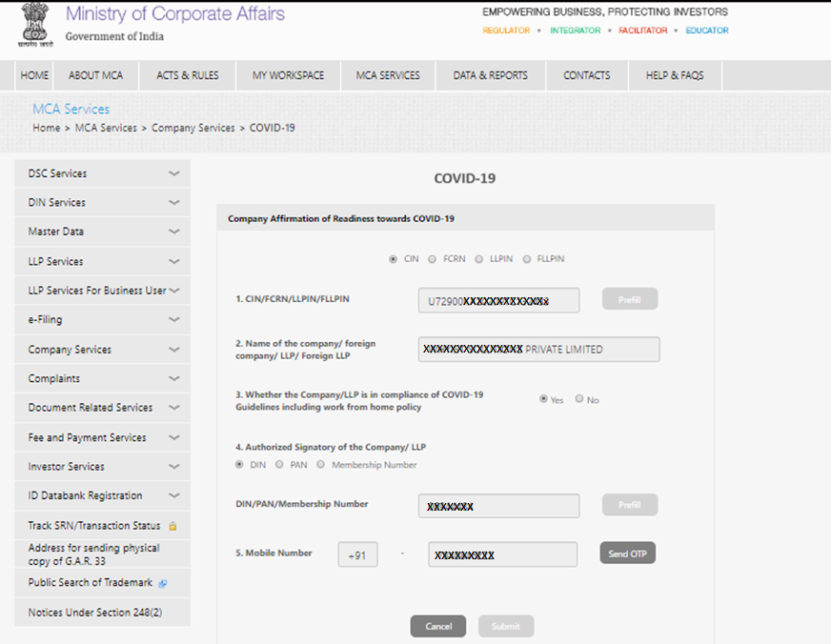Click the MCA Services page heading
The width and height of the screenshot is (831, 644).
point(71,110)
